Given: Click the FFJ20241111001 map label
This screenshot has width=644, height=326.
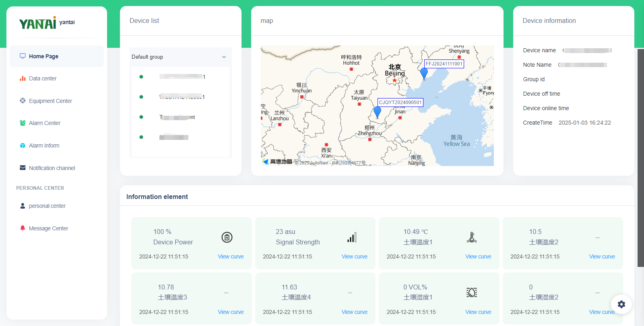Looking at the screenshot, I should (444, 64).
